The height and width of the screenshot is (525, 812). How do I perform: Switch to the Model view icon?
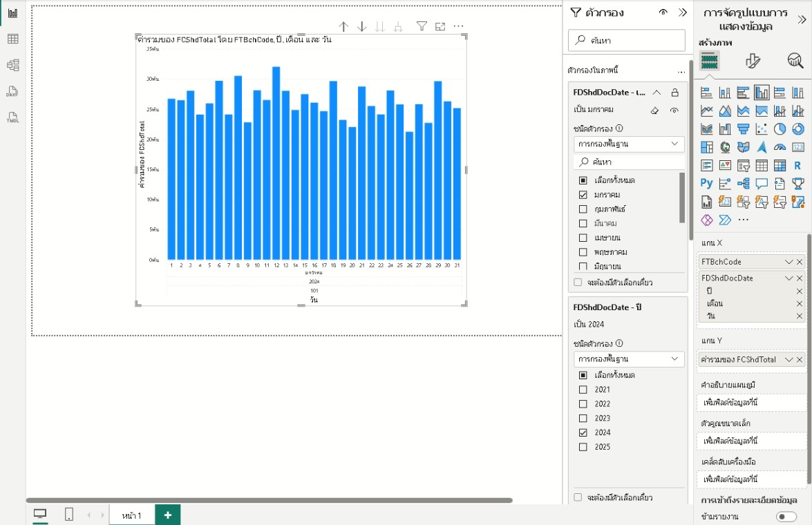click(12, 66)
